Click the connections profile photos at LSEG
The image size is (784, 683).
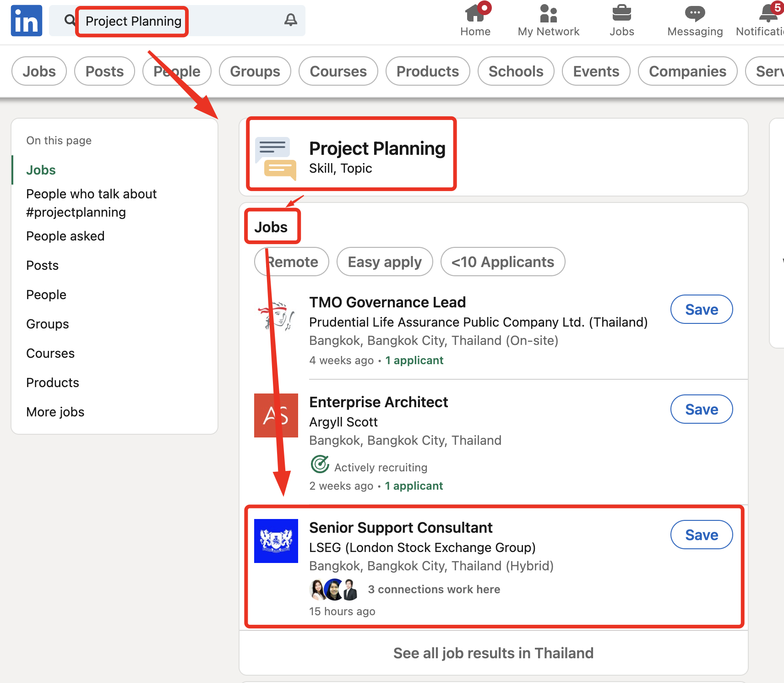[334, 590]
